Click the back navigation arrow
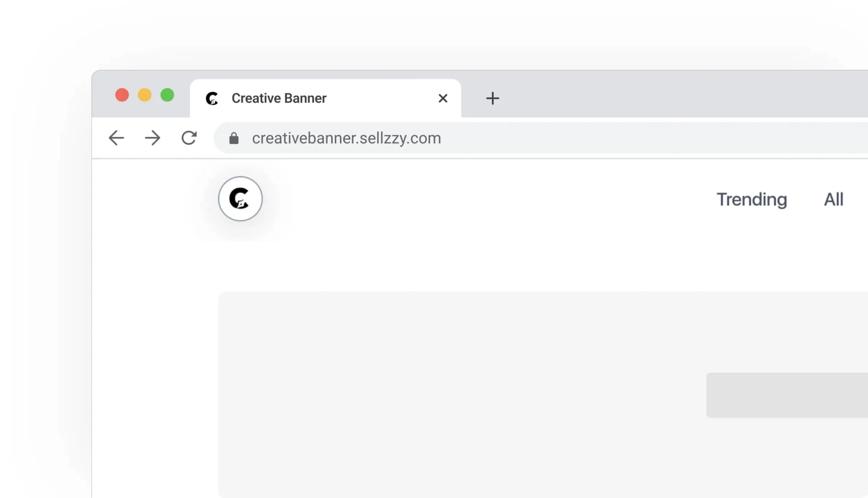This screenshot has width=868, height=498. pyautogui.click(x=116, y=138)
